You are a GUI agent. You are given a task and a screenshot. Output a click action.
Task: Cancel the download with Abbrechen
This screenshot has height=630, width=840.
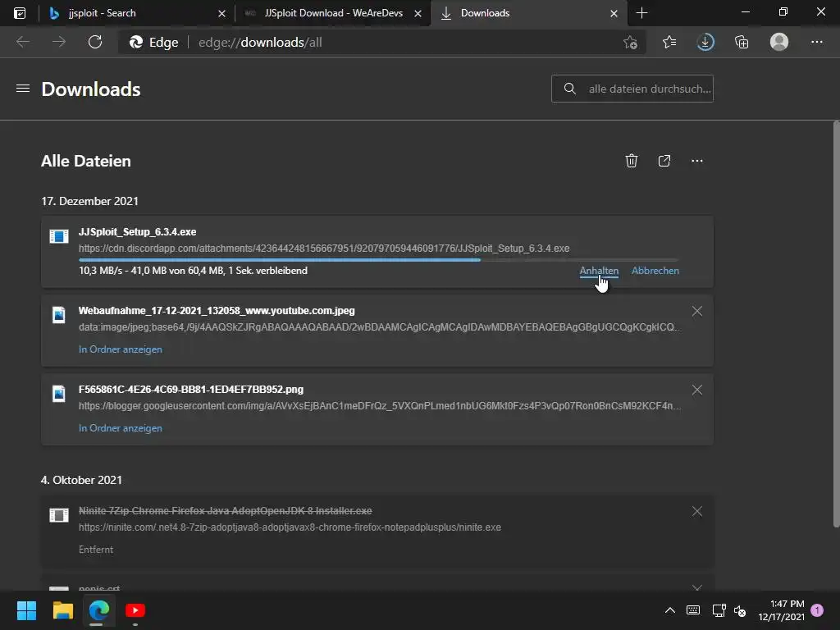click(655, 271)
